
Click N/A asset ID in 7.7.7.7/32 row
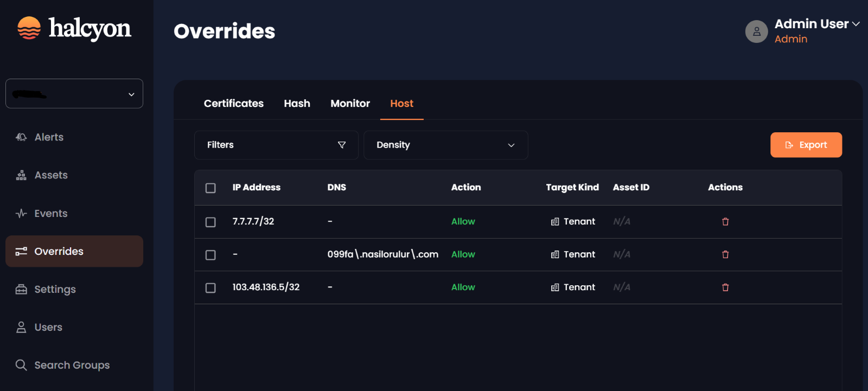pyautogui.click(x=622, y=221)
